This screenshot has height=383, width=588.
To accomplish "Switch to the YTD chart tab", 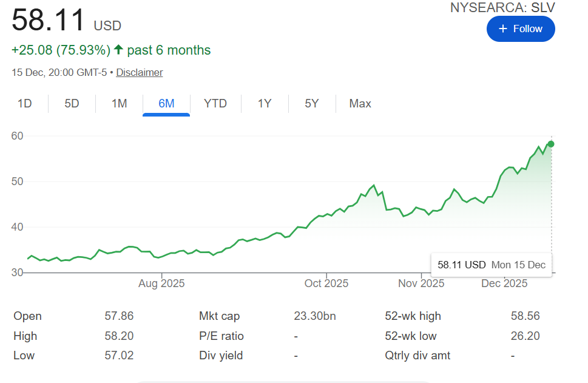I will tap(215, 104).
